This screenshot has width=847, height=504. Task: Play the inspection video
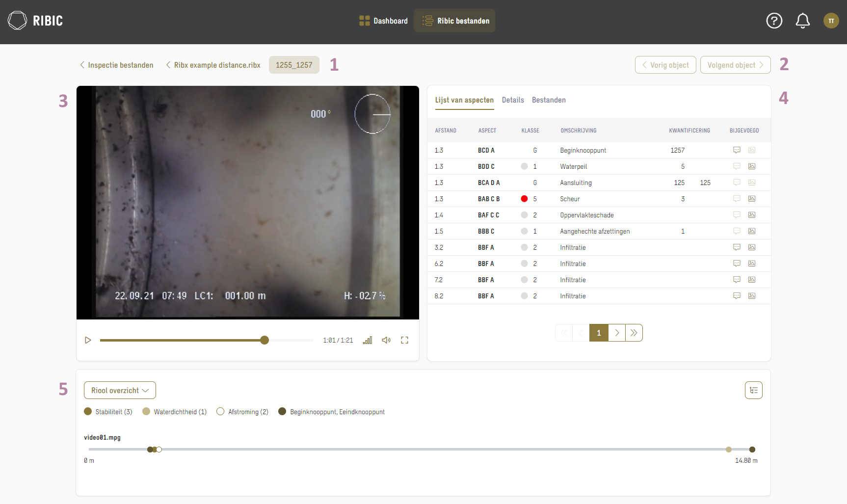coord(88,340)
